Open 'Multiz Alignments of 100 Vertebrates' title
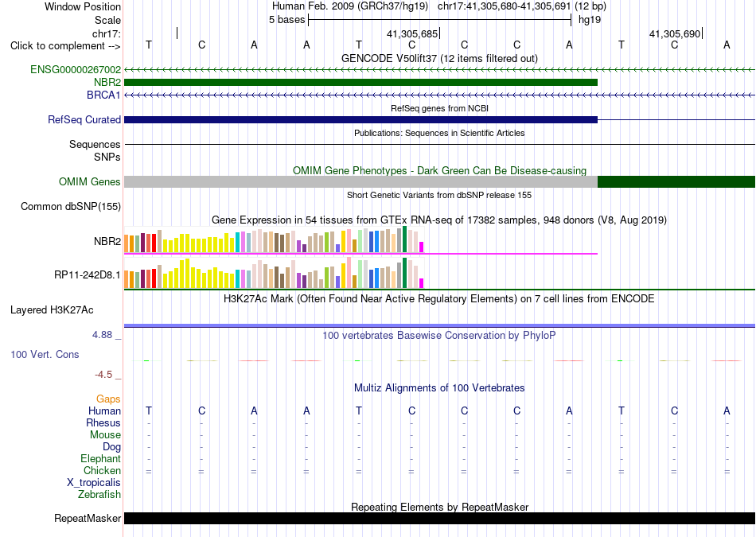This screenshot has height=537, width=756. click(440, 388)
